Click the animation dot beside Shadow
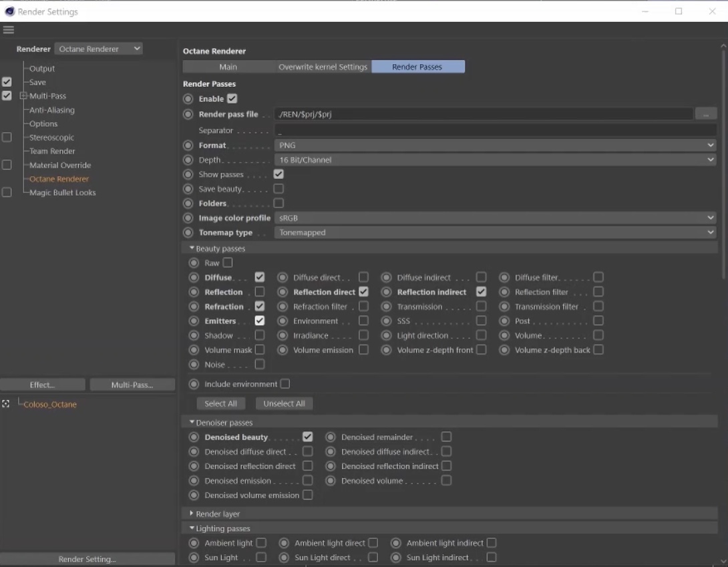Image resolution: width=728 pixels, height=567 pixels. [x=194, y=336]
